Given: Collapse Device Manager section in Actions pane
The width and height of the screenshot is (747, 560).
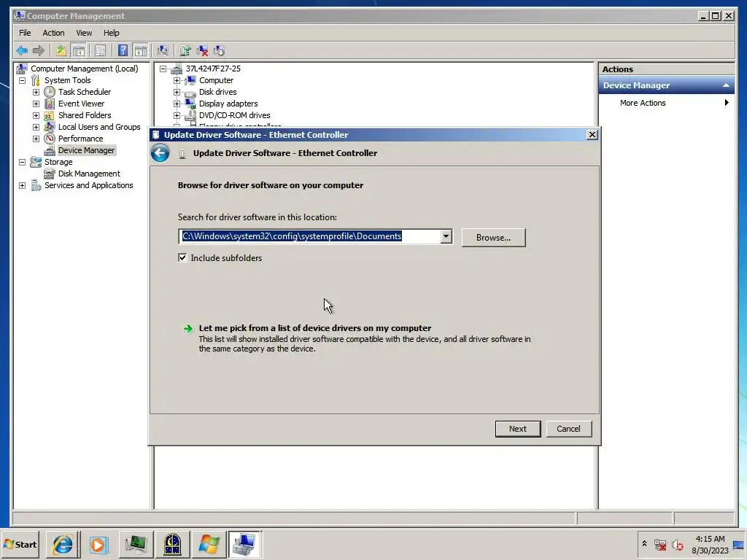Looking at the screenshot, I should coord(726,85).
